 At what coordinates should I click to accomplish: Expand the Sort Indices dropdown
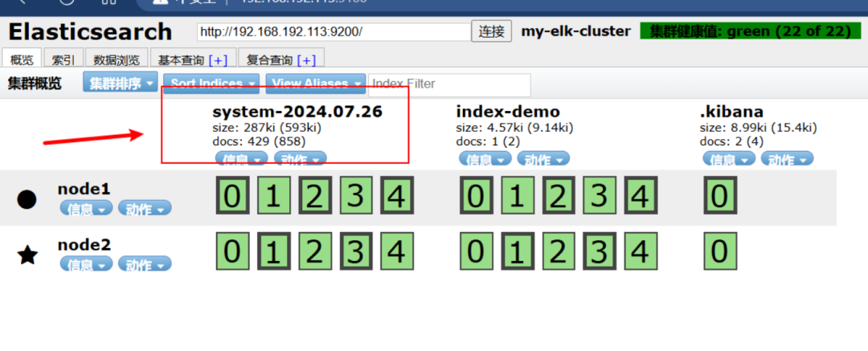pos(212,83)
